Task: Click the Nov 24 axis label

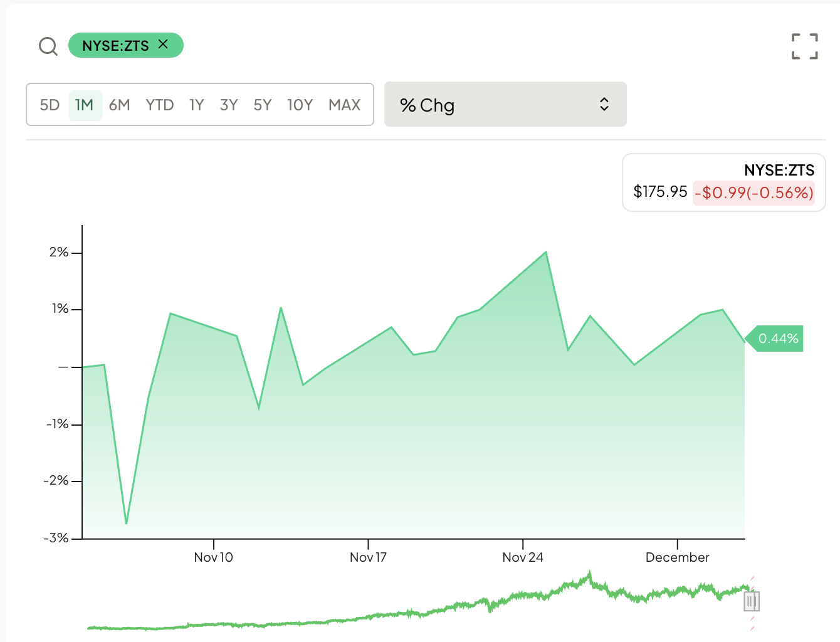Action: click(523, 557)
